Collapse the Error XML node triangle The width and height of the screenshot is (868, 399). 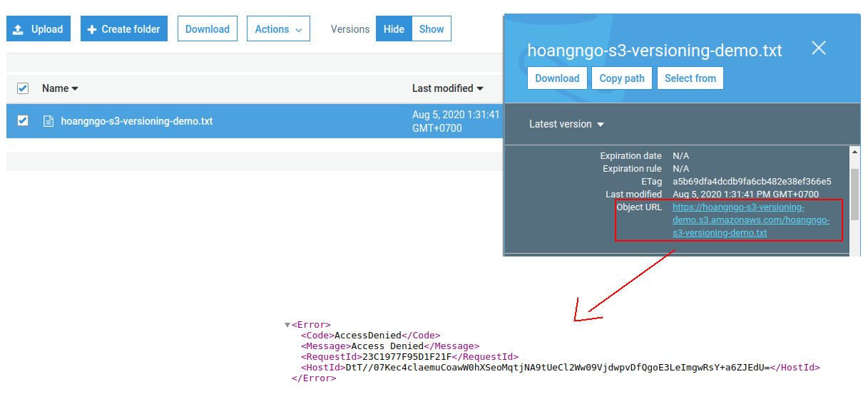(x=287, y=325)
